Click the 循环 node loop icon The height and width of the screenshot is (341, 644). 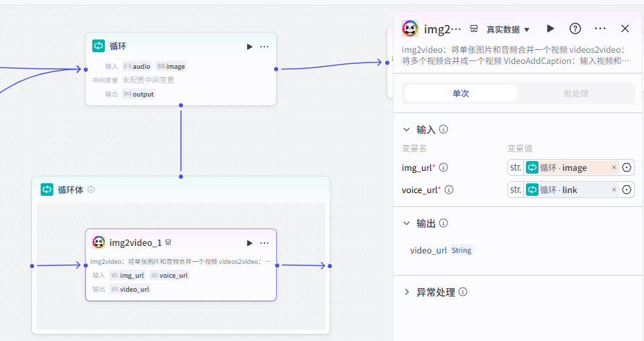pos(99,46)
